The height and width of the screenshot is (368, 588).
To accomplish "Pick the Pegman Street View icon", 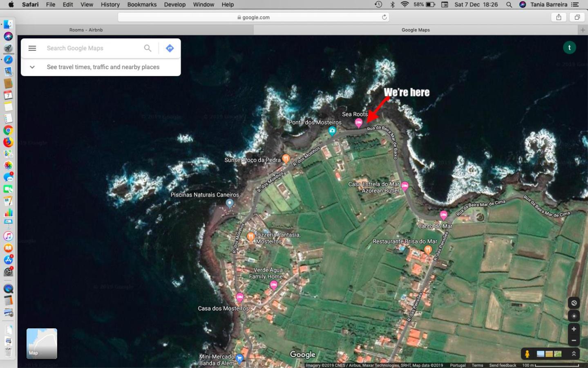I will pos(527,354).
